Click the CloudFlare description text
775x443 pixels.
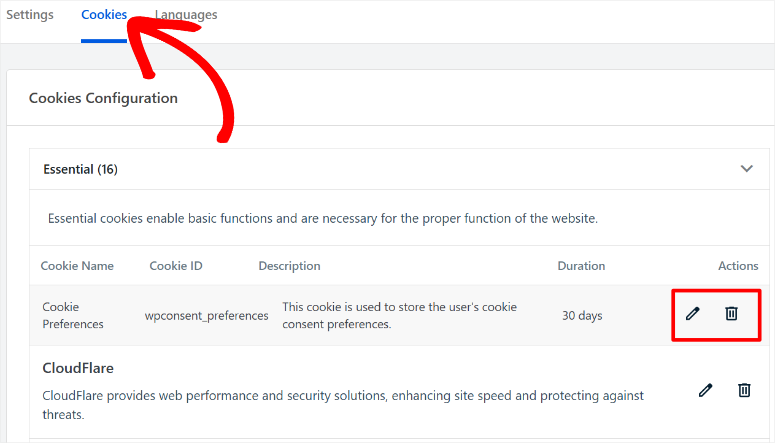[343, 405]
